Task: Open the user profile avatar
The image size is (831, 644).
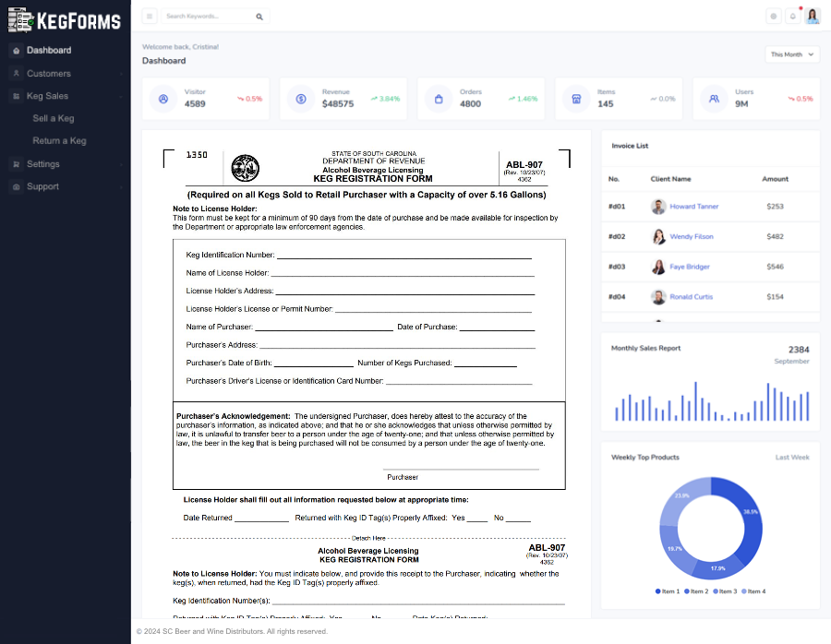Action: point(813,16)
